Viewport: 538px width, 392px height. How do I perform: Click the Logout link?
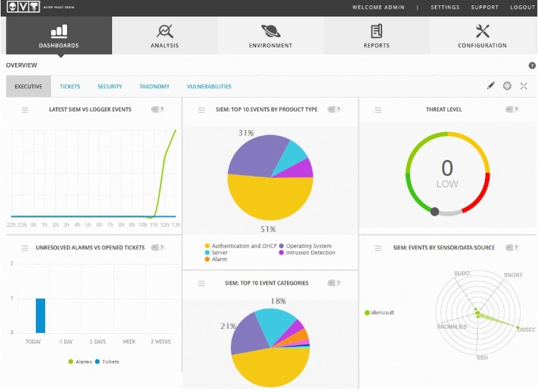[522, 7]
